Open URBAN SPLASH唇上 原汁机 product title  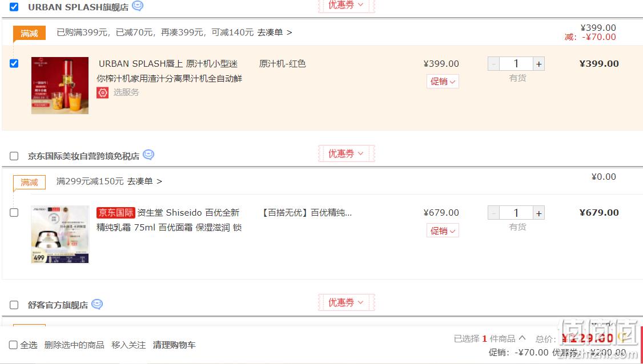[x=169, y=71]
